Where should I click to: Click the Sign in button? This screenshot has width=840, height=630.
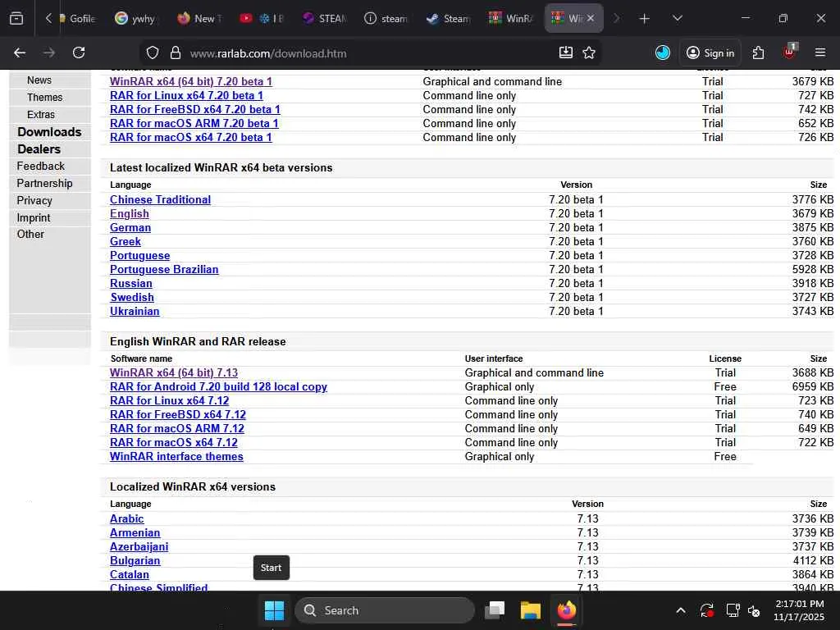tap(710, 52)
